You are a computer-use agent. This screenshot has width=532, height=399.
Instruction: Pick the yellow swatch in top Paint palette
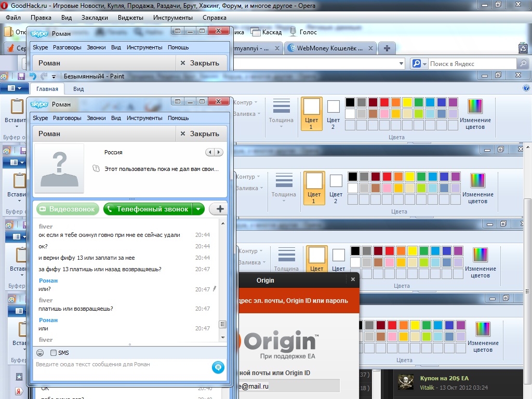(x=407, y=102)
